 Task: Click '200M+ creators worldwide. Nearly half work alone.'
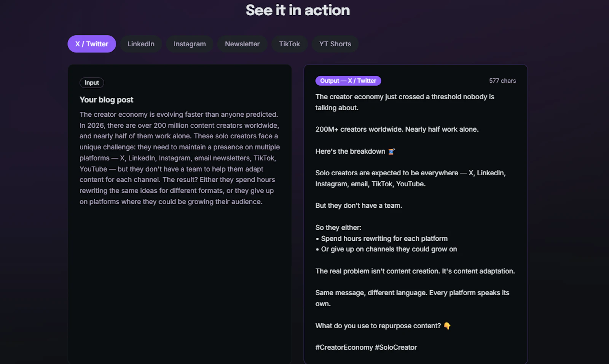397,129
